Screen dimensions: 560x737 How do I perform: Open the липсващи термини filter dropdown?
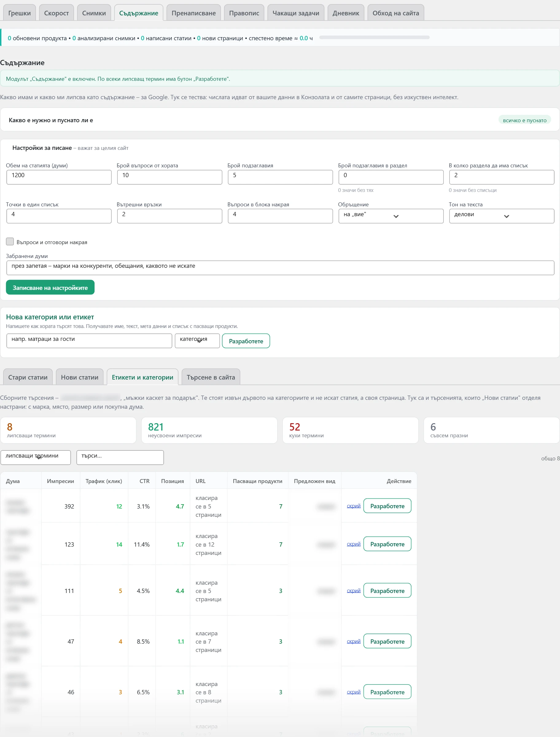(x=36, y=457)
